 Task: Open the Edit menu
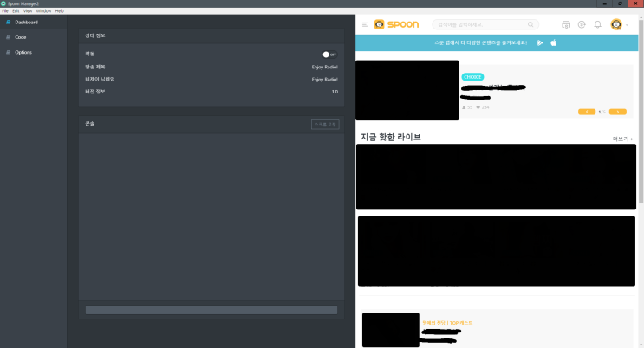point(16,11)
